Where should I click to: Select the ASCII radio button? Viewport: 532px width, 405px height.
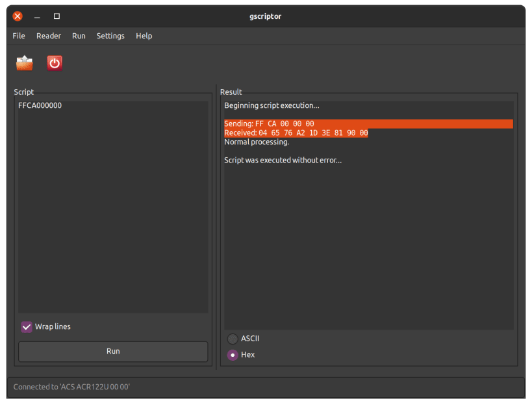click(x=233, y=339)
